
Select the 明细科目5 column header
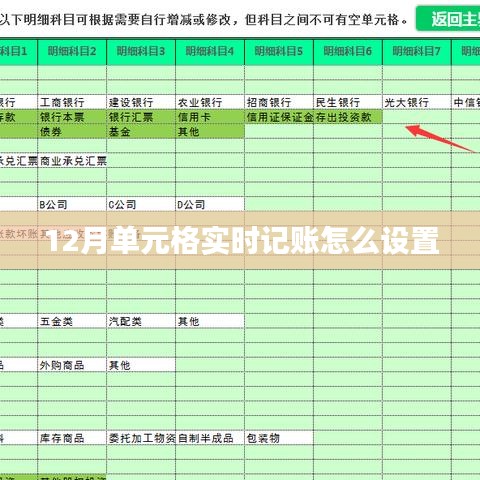(x=279, y=51)
